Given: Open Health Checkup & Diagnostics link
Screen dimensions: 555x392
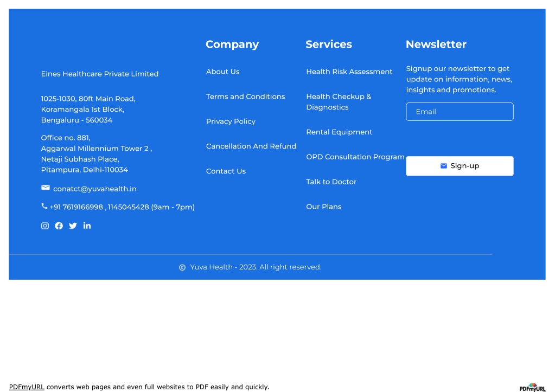Looking at the screenshot, I should tap(339, 102).
